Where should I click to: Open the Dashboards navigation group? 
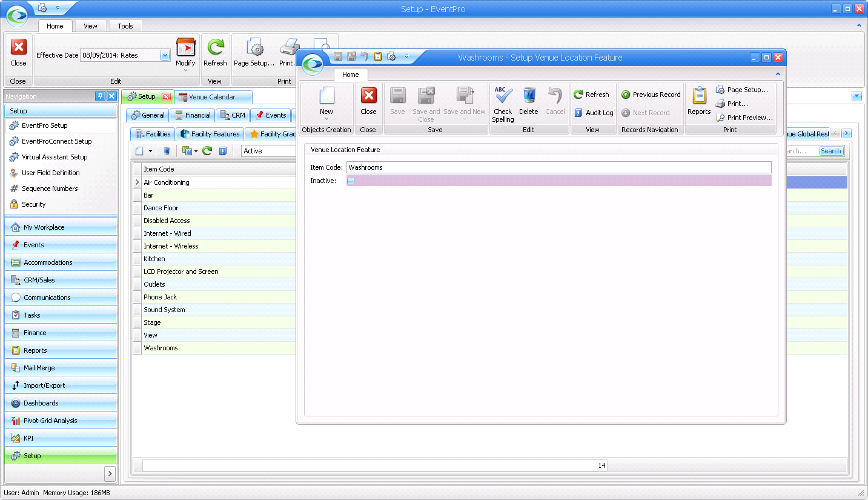coord(61,403)
